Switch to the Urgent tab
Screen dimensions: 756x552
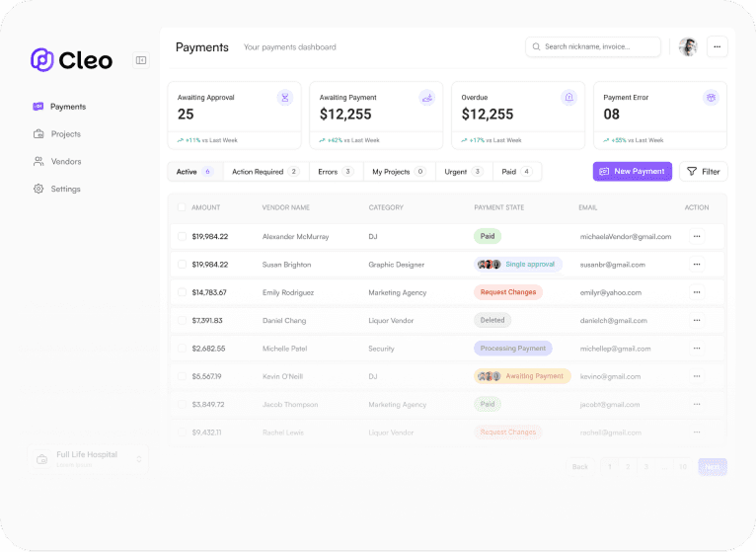(464, 172)
